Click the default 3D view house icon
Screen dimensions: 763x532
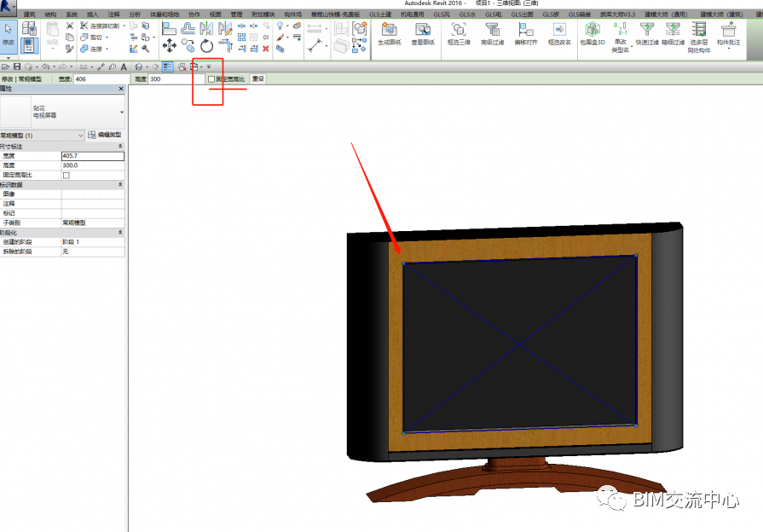click(139, 66)
